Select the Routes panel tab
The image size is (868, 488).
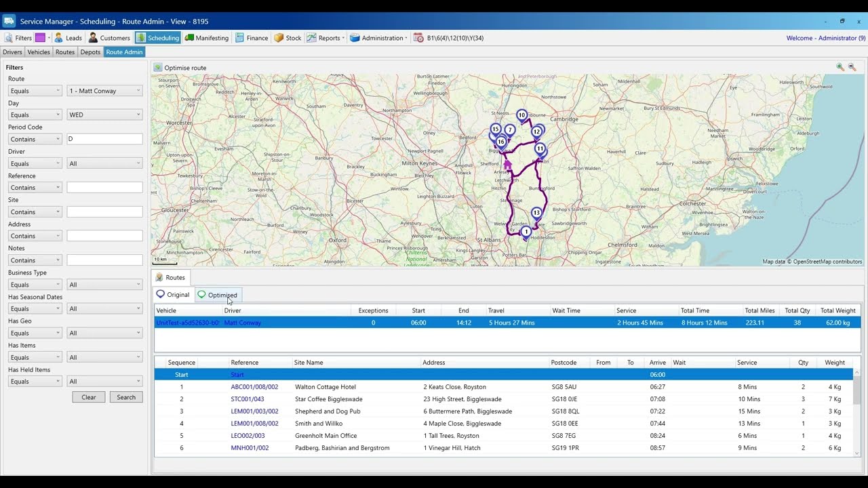tap(171, 277)
